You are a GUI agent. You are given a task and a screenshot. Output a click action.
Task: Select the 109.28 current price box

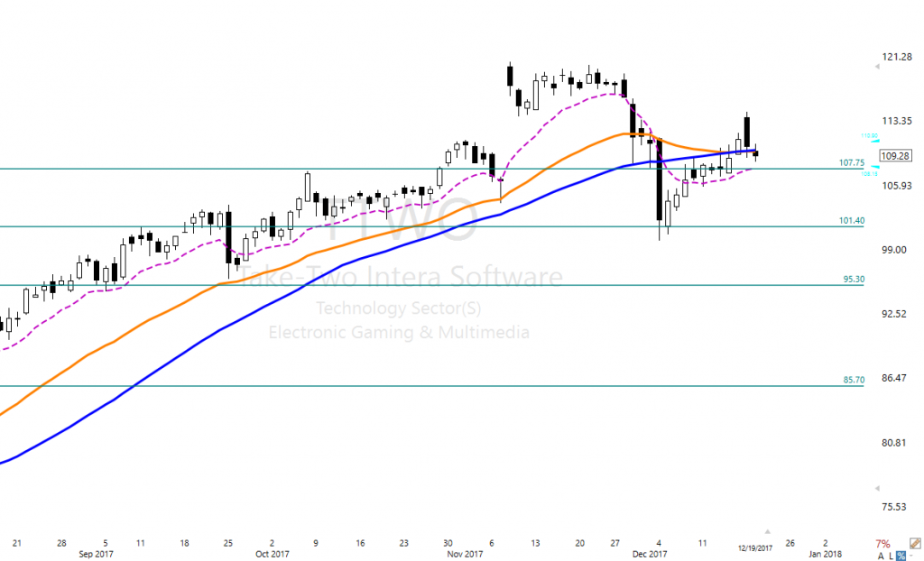[x=895, y=155]
